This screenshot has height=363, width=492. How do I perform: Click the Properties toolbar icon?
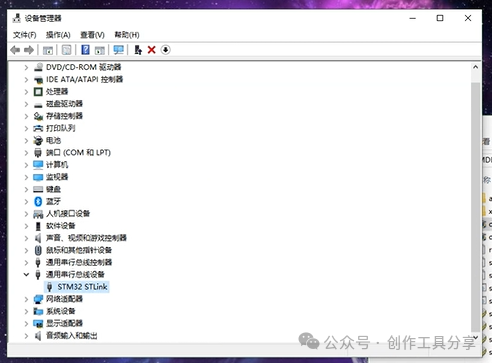[67, 50]
